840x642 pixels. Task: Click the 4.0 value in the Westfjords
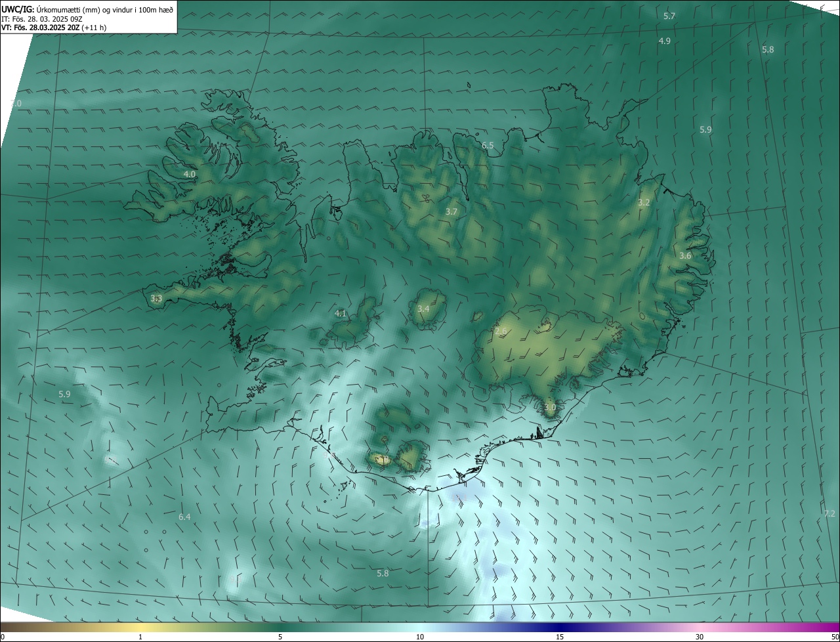click(x=190, y=175)
